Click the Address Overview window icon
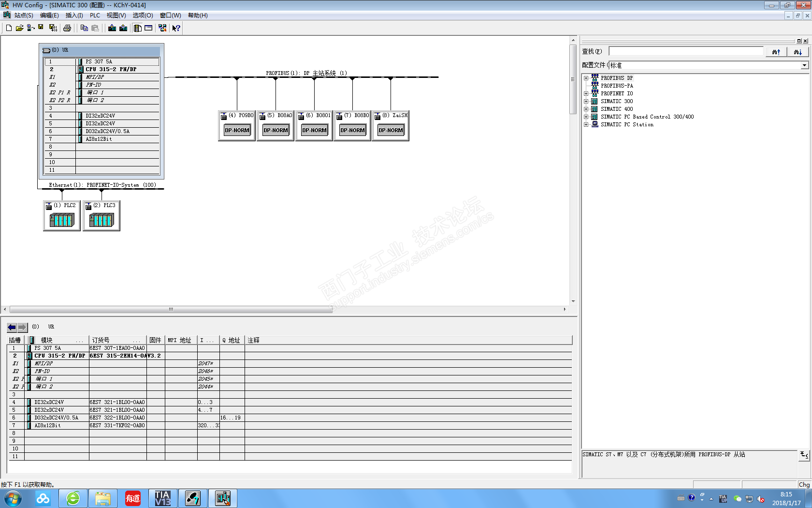Viewport: 812px width, 508px height. [x=148, y=28]
